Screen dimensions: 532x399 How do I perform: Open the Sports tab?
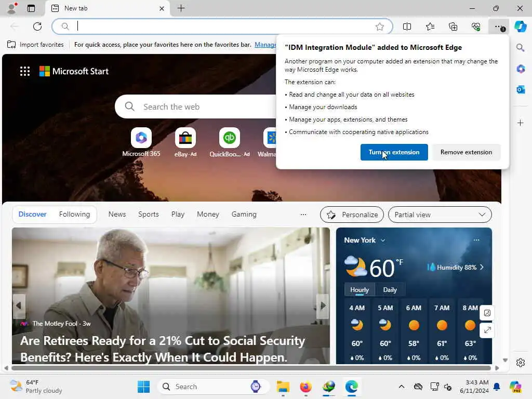coord(148,215)
